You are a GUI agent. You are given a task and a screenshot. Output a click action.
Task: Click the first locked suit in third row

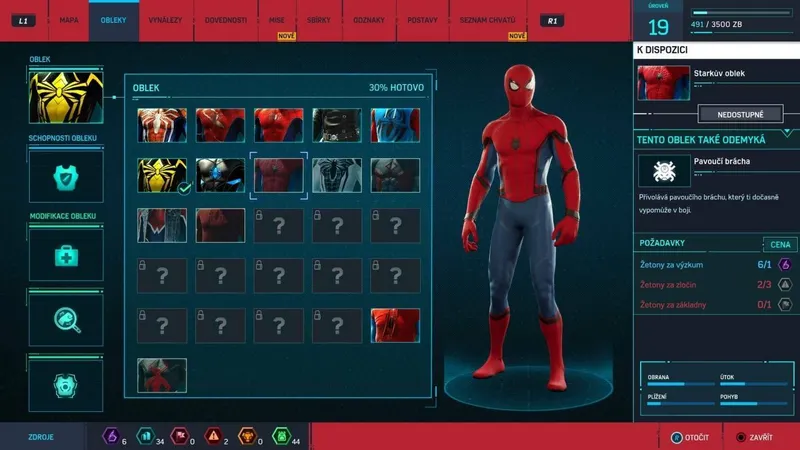tap(279, 225)
